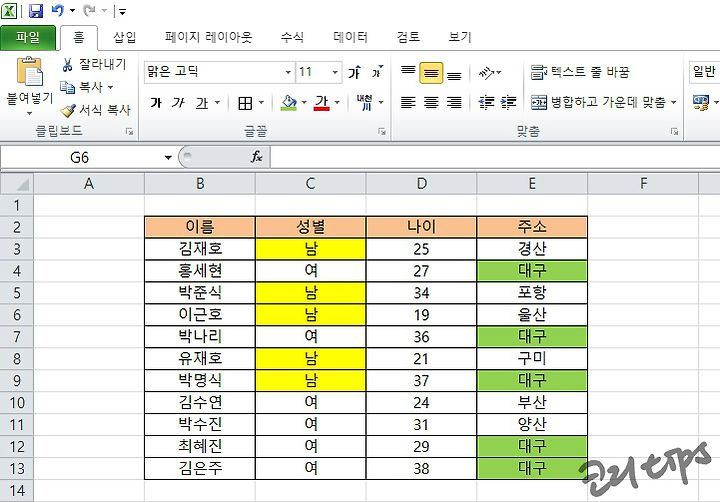
Task: Select cell with age 37
Action: pyautogui.click(x=421, y=381)
